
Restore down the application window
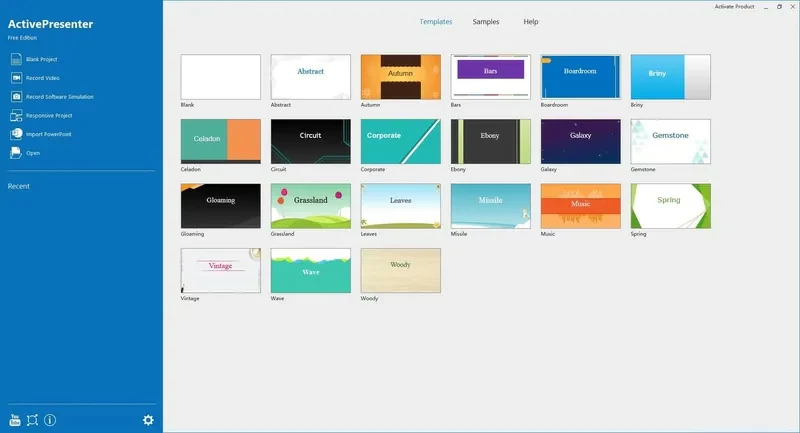click(779, 6)
